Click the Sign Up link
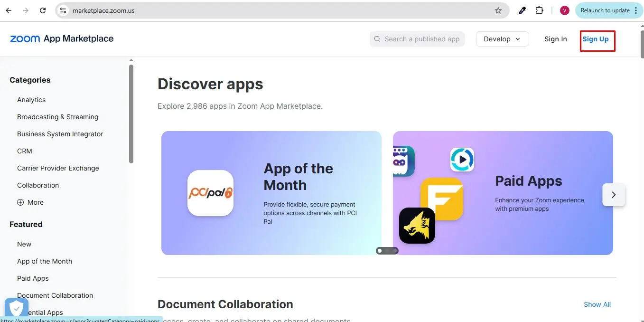644x322 pixels. (x=596, y=39)
